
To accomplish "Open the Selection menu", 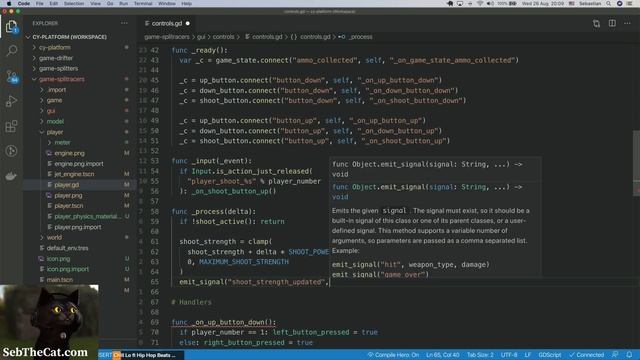I will coord(74,3).
